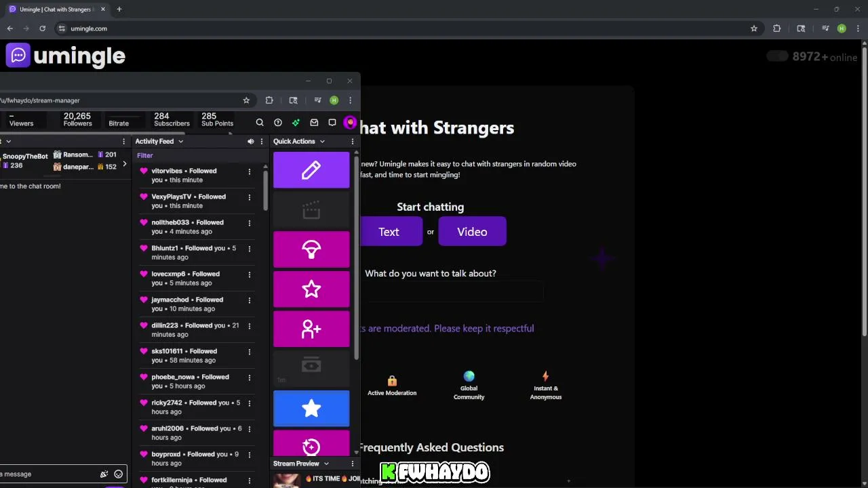
Task: Open options for lovecxmp6 follow entry
Action: click(x=250, y=274)
